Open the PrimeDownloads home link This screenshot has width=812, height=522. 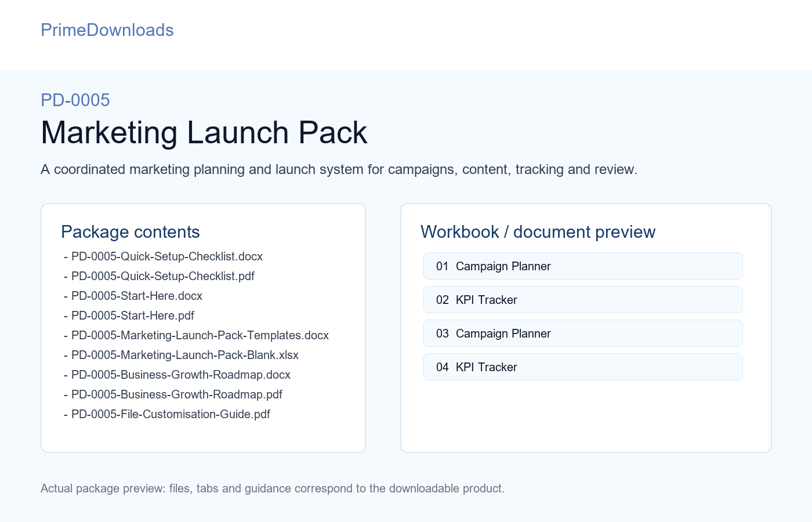107,30
